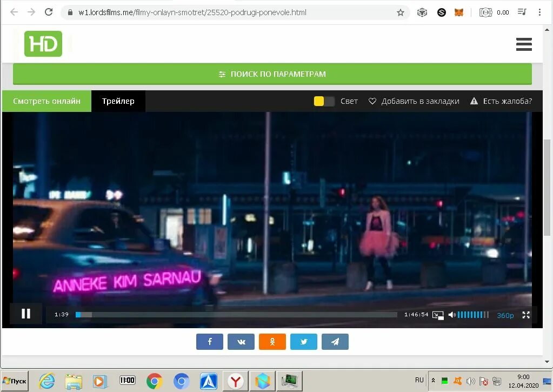Click the scrollbar down arrow
This screenshot has height=392, width=553.
tap(547, 362)
